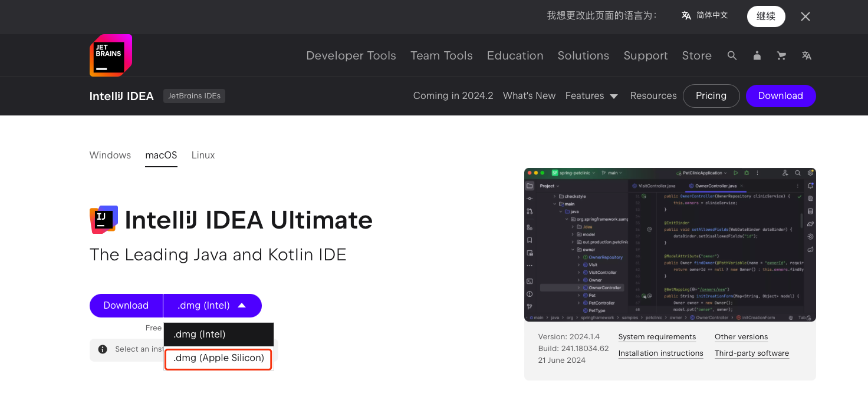The height and width of the screenshot is (397, 868).
Task: Click the JetBrains IDEs badge
Action: click(x=194, y=96)
